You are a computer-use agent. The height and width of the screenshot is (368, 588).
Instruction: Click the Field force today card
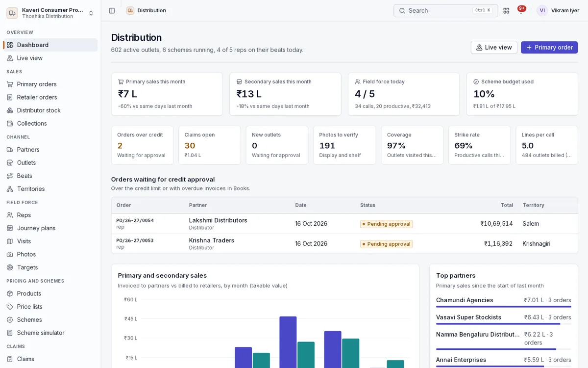404,94
